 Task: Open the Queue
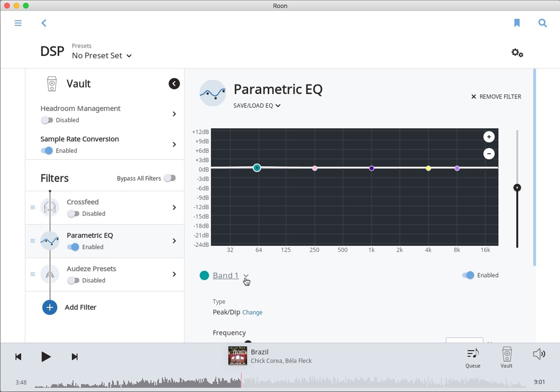tap(473, 357)
